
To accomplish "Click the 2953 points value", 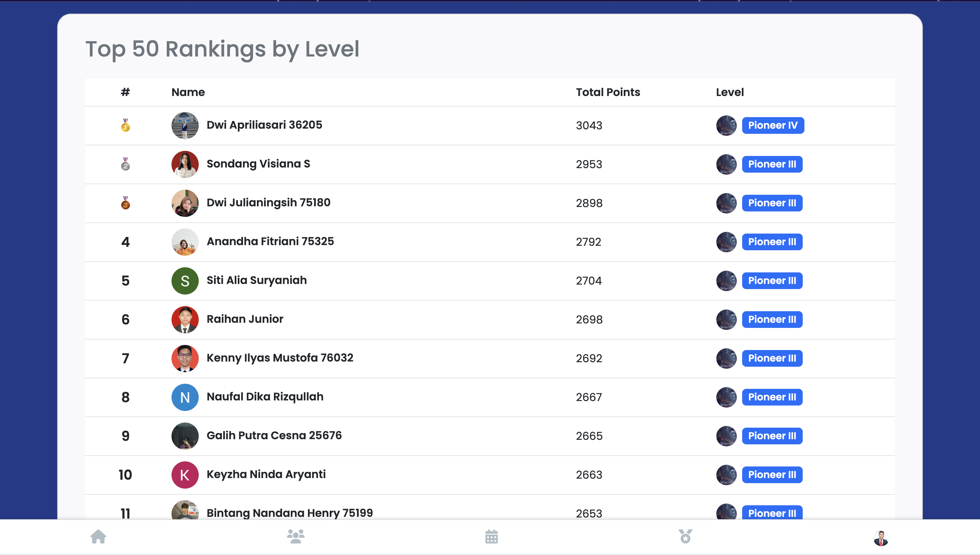I will (589, 164).
